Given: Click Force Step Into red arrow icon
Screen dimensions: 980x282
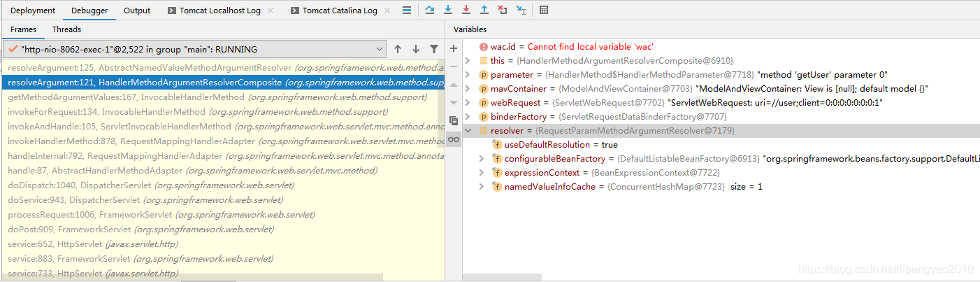Looking at the screenshot, I should coord(466,10).
